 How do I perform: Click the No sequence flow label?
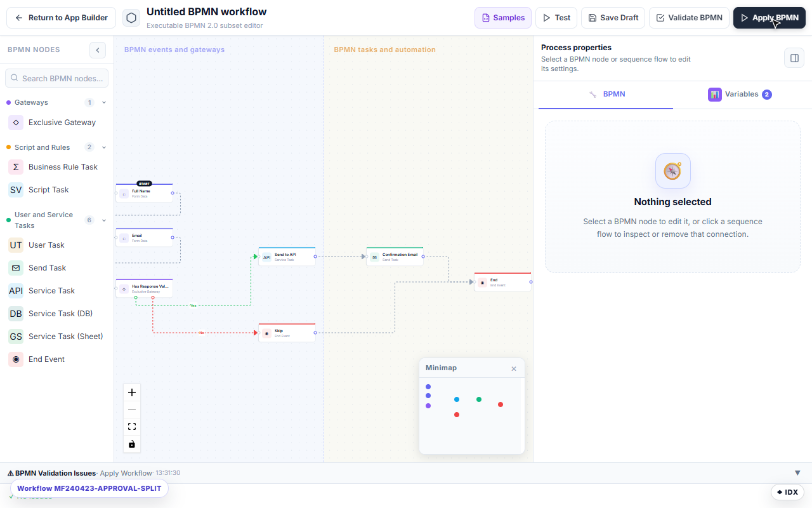202,333
